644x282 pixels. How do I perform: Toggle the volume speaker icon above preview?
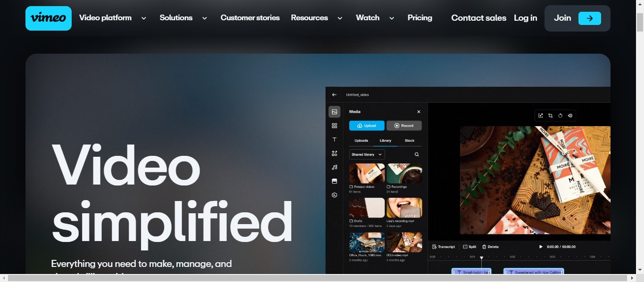point(570,115)
